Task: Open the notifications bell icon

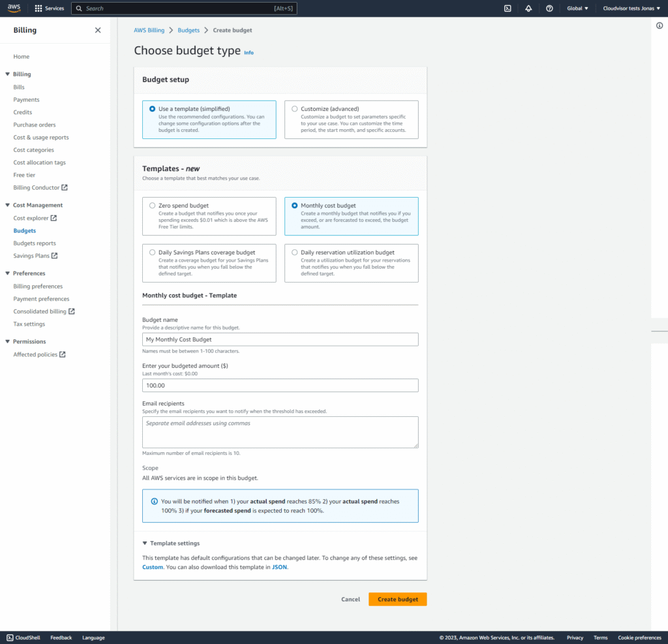Action: click(x=528, y=8)
